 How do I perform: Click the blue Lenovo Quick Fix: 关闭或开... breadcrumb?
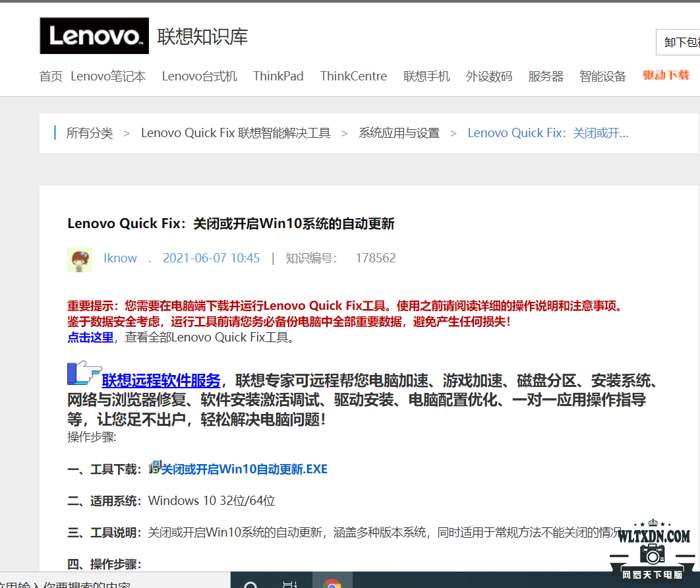(x=548, y=133)
